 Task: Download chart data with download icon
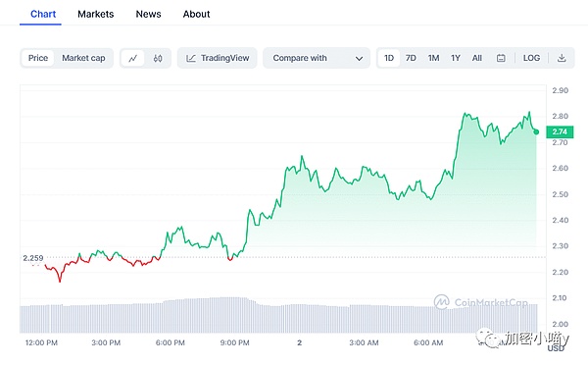[x=562, y=58]
